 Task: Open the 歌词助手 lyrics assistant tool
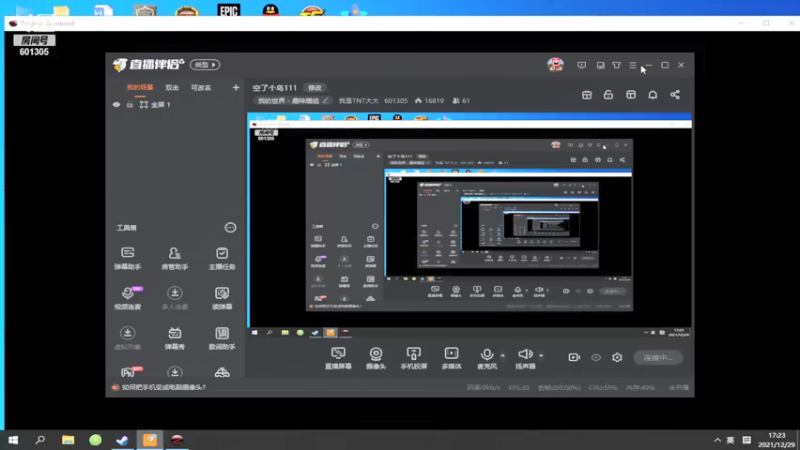[222, 338]
